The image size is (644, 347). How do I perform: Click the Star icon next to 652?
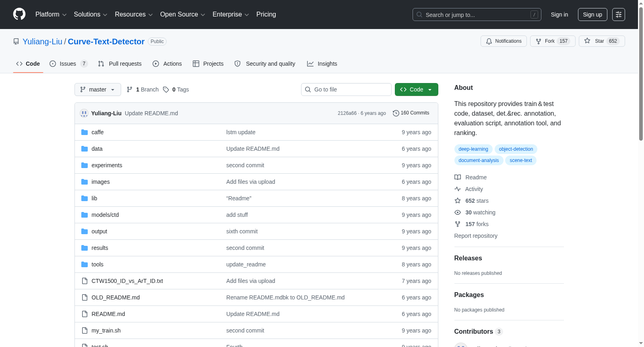(x=587, y=41)
